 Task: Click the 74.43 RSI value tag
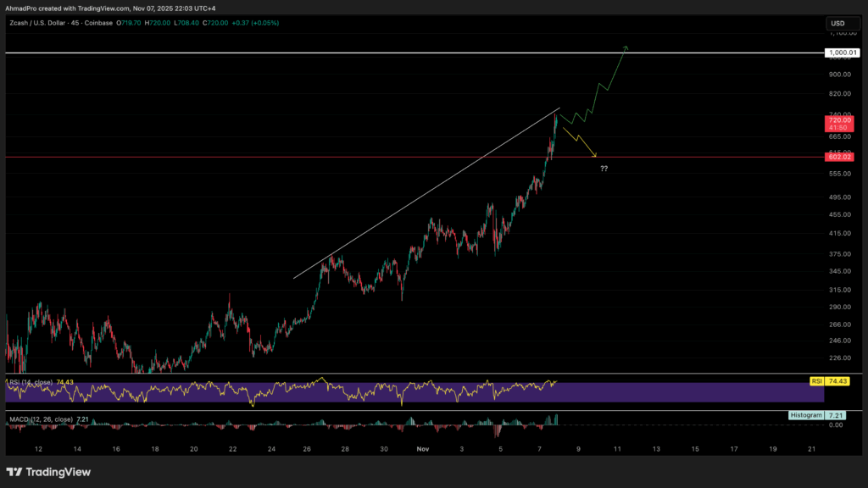[837, 382]
